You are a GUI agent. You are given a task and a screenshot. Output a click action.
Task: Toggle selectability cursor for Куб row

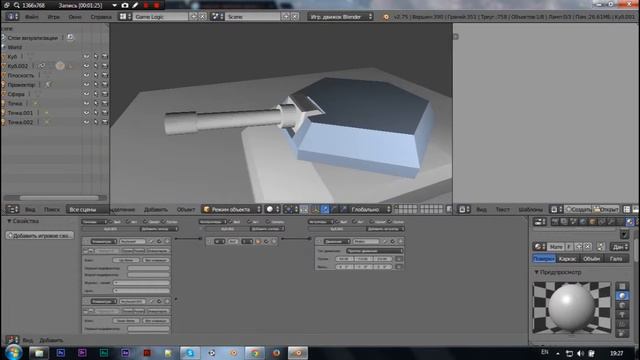(96, 56)
